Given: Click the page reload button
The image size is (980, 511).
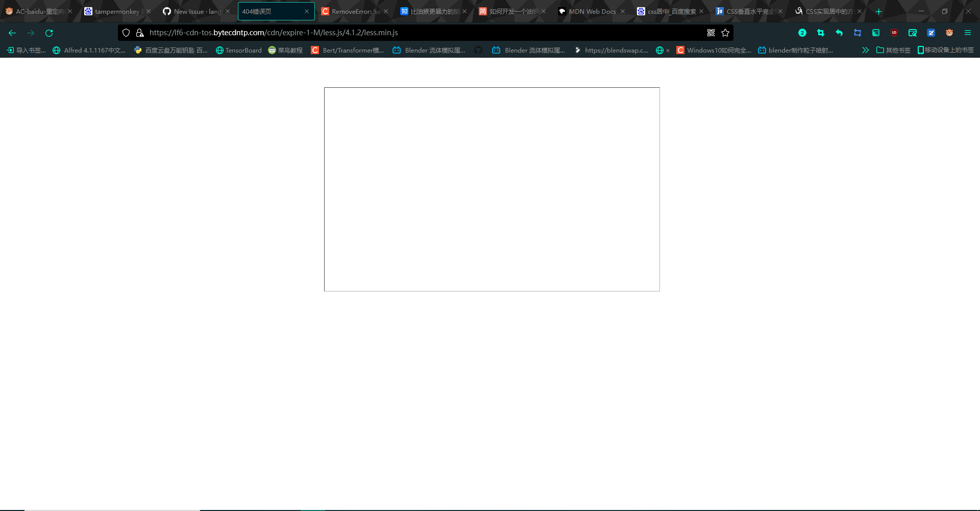Looking at the screenshot, I should (49, 33).
